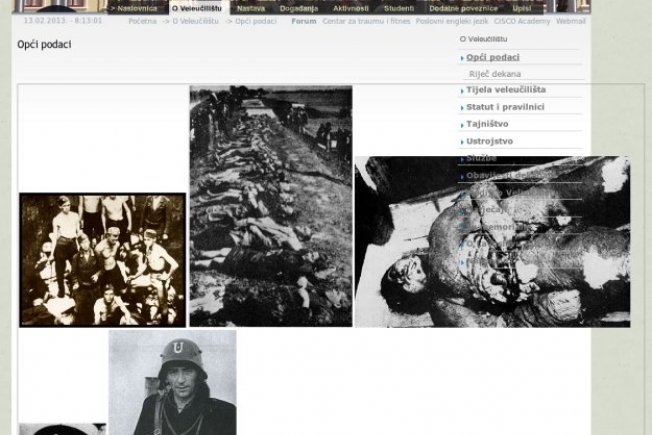Select the Službe sidebar entry
This screenshot has width=652, height=435.
tap(481, 158)
